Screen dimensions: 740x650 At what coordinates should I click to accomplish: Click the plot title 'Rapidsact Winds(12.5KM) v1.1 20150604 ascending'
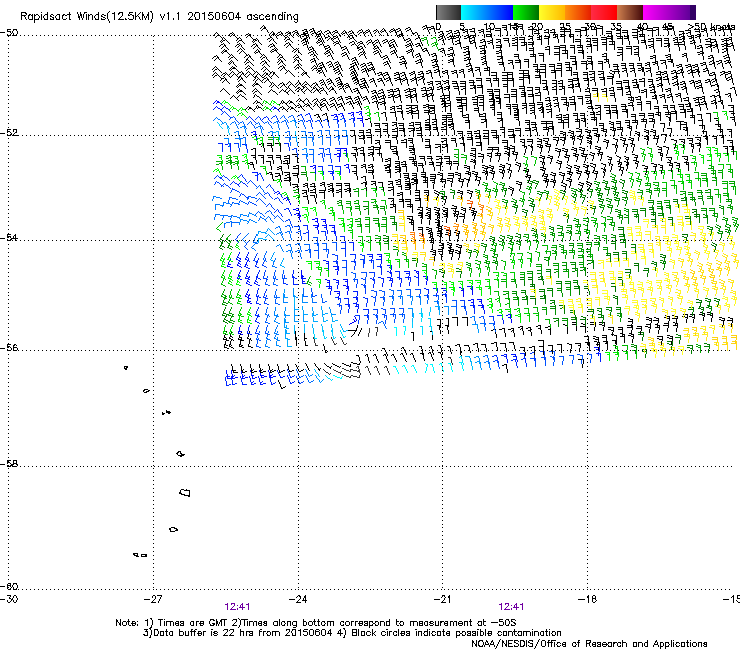coord(160,17)
